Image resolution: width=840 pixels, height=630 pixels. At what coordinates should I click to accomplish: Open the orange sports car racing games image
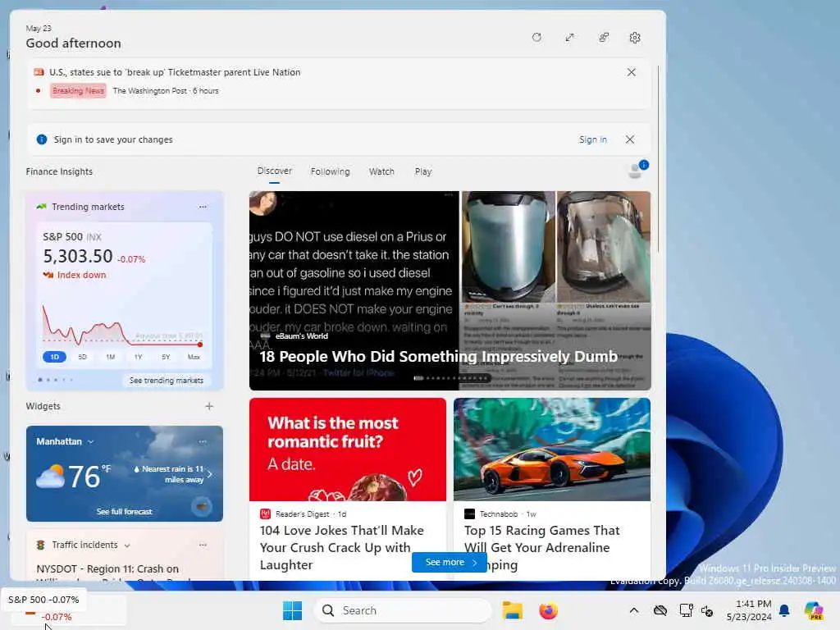pyautogui.click(x=552, y=450)
